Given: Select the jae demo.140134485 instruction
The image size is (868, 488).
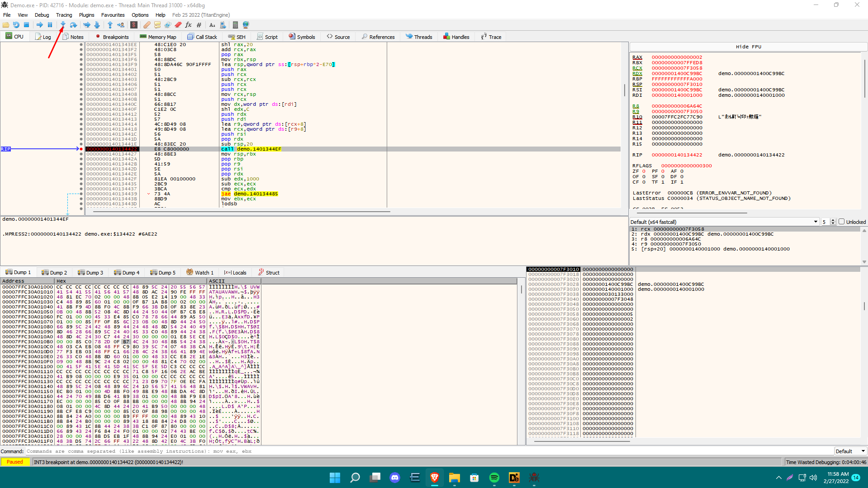Looking at the screenshot, I should pos(249,194).
